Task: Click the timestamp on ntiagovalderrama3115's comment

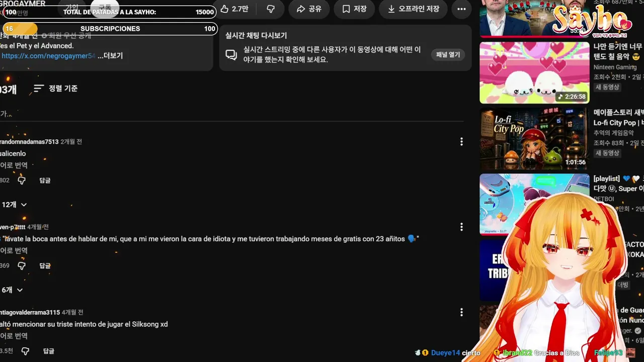Action: pos(72,313)
